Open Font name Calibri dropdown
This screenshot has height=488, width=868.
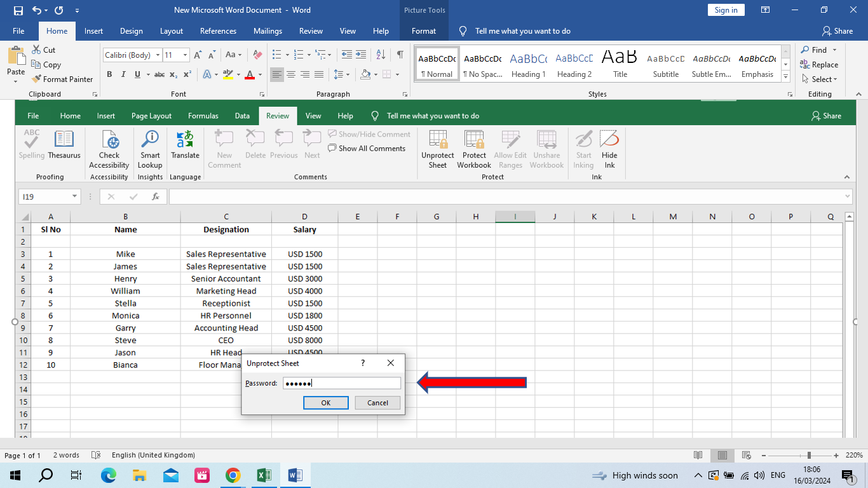pyautogui.click(x=157, y=55)
